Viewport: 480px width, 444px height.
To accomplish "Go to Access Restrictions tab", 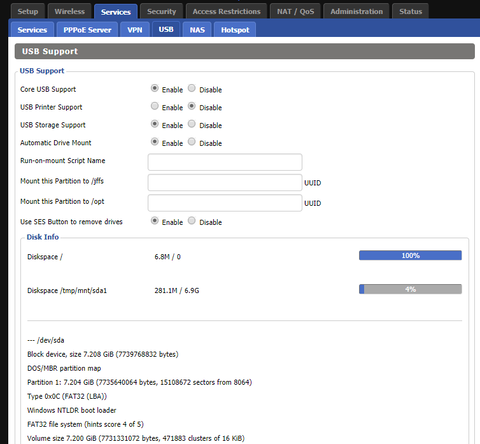I will (226, 11).
